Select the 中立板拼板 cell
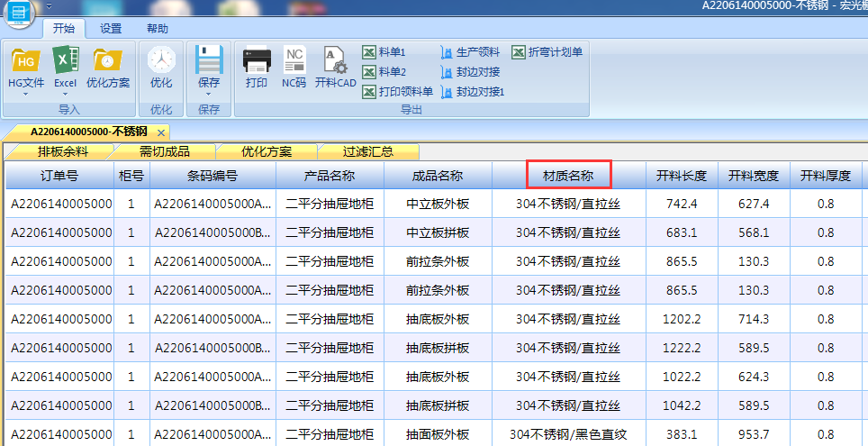 (438, 232)
